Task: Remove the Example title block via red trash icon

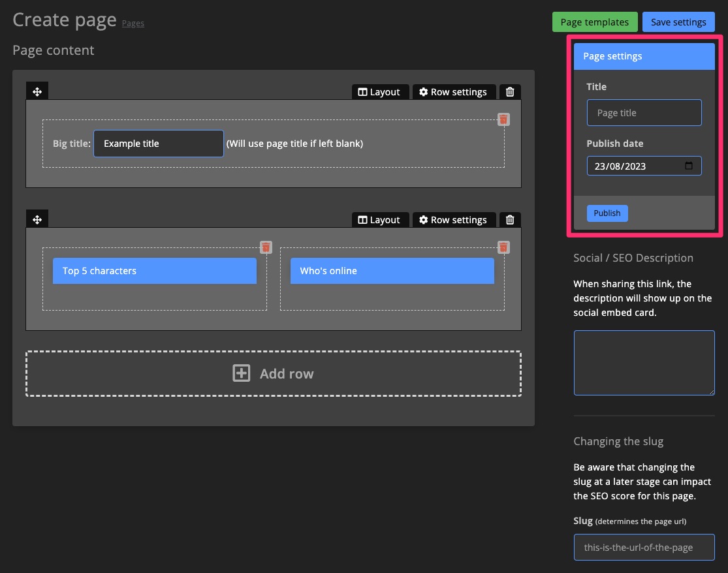Action: click(x=503, y=119)
